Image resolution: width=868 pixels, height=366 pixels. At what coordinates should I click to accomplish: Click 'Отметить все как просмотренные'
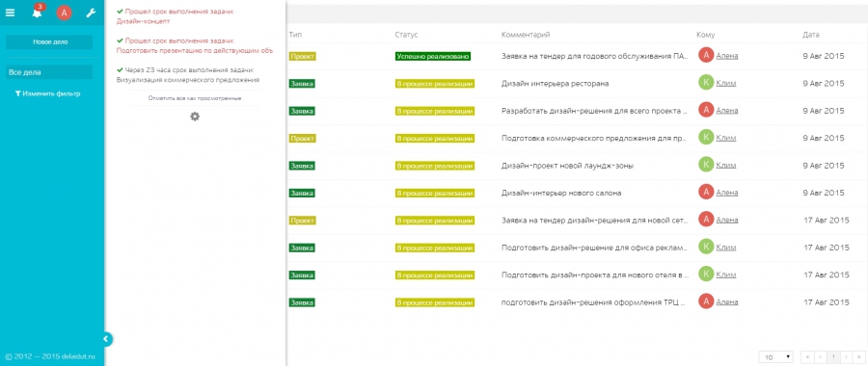194,98
